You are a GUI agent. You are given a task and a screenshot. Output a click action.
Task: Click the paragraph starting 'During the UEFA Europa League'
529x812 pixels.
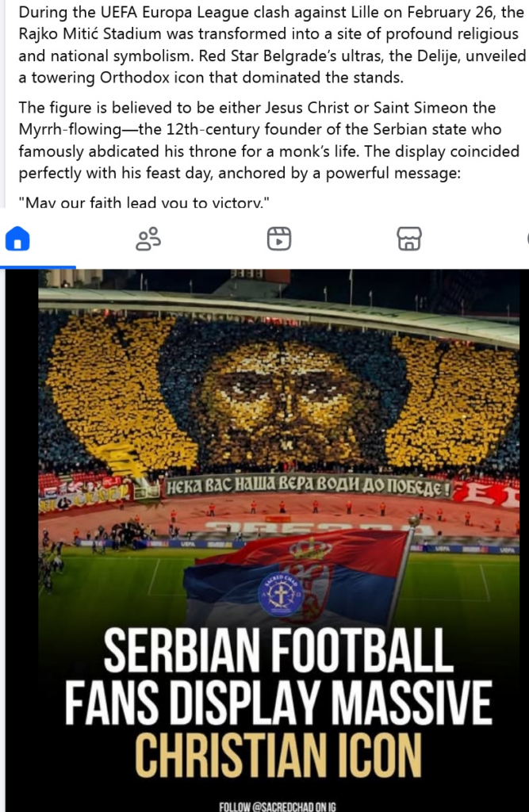coord(272,44)
